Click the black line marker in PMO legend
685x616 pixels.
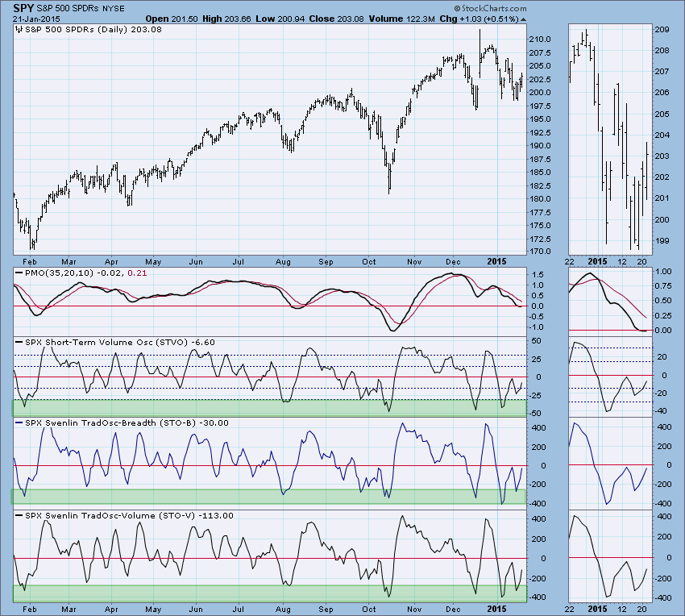point(19,273)
